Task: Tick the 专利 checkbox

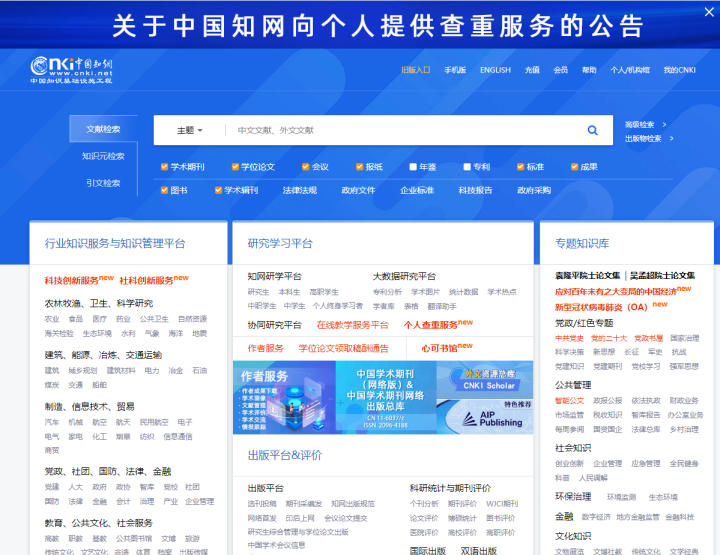Action: 467,167
